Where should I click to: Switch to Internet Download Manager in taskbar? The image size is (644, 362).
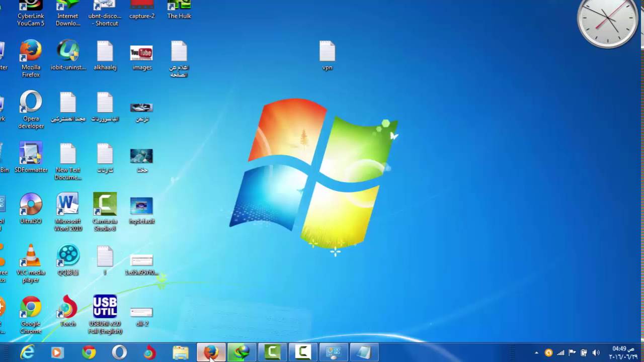pyautogui.click(x=242, y=352)
